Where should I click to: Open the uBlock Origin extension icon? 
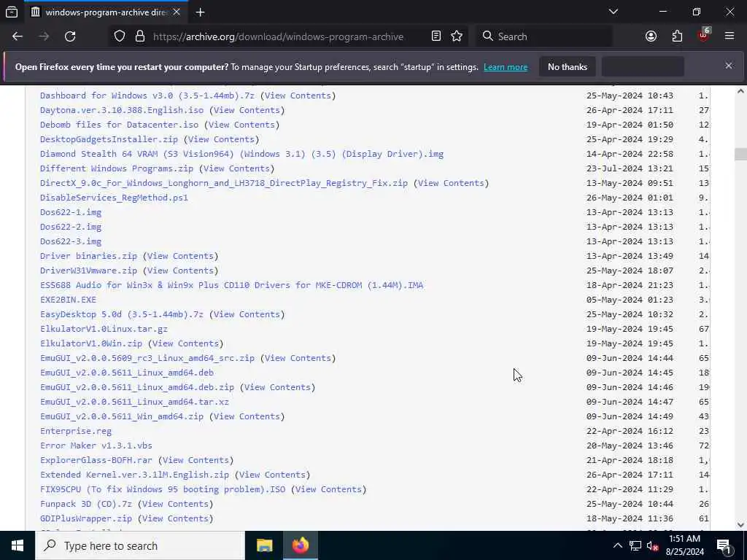[703, 35]
